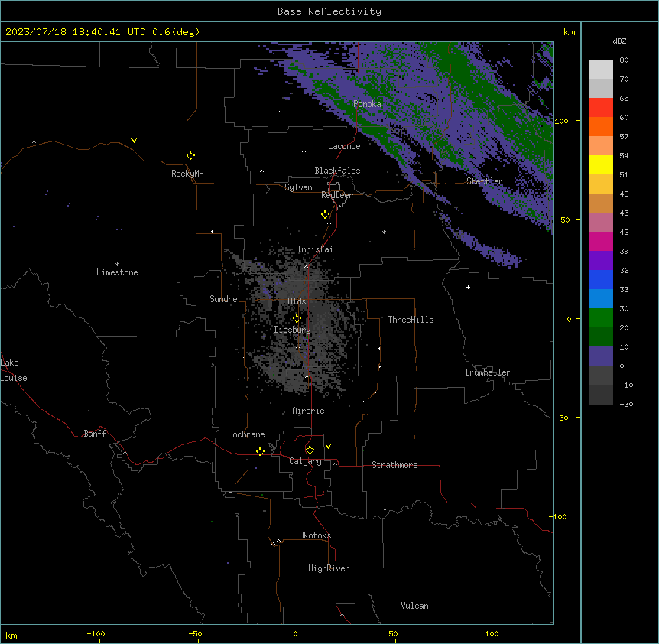Select the slate-purple 0-10 dBZ legend swatch

pos(601,356)
